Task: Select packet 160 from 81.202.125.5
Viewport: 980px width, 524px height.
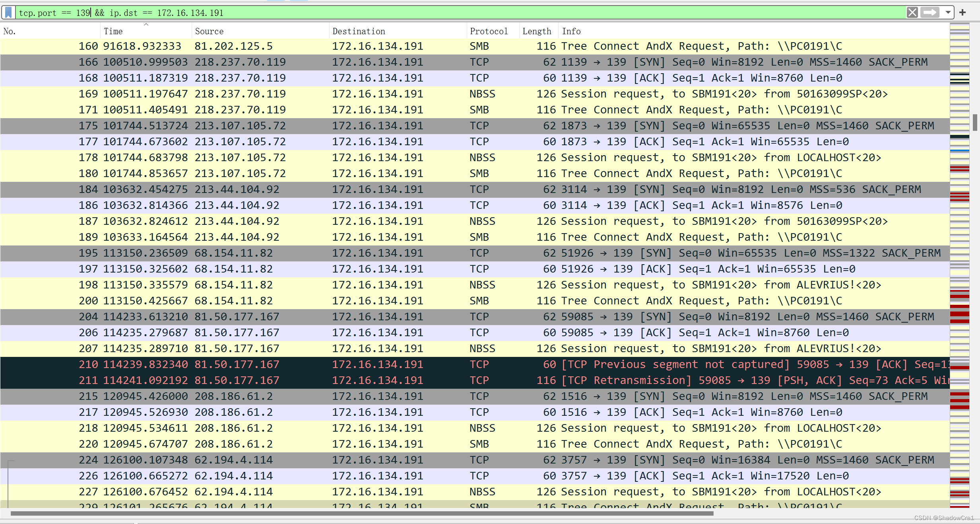Action: pyautogui.click(x=475, y=46)
